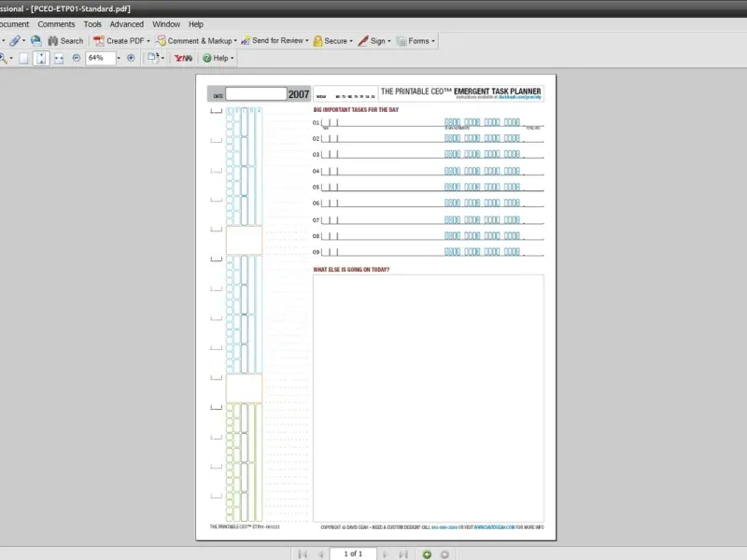Expand the Help toolbar dropdown arrow
Viewport: 747px width, 560px height.
point(232,58)
